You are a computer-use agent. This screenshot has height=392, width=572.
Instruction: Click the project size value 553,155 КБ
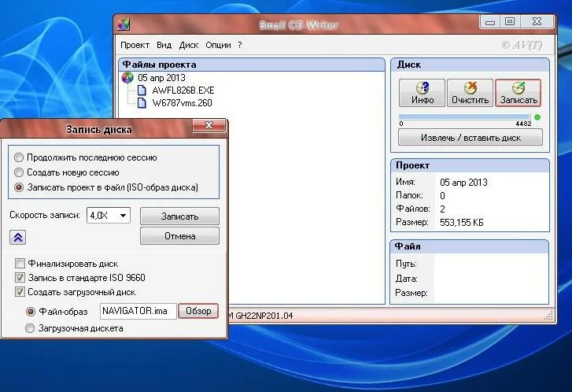click(x=462, y=223)
